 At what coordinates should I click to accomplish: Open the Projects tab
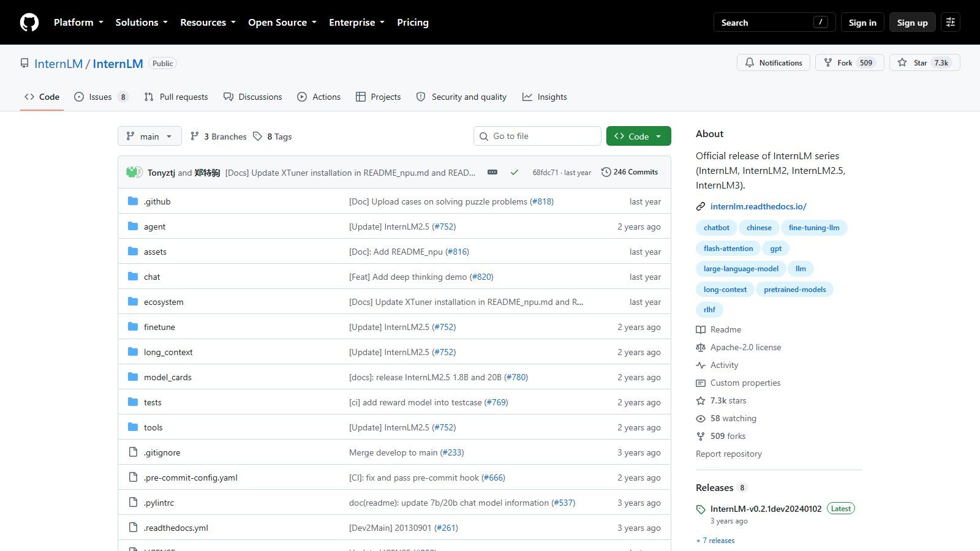[x=378, y=97]
